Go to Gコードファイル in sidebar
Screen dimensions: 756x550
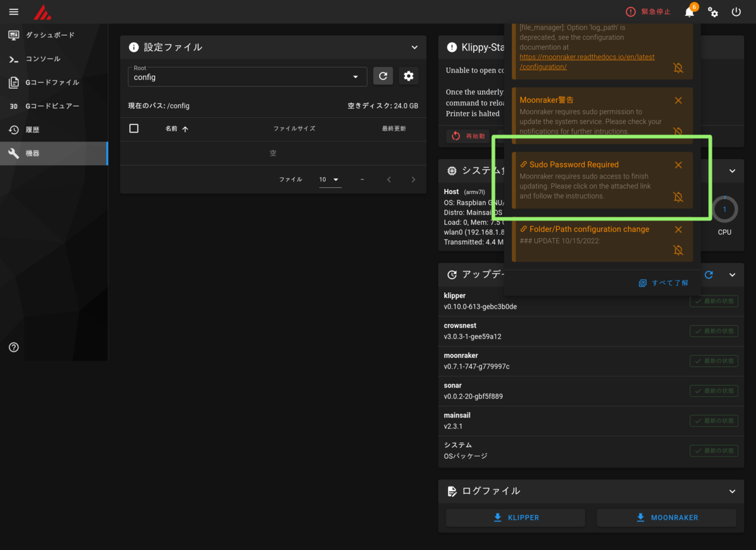[x=54, y=83]
